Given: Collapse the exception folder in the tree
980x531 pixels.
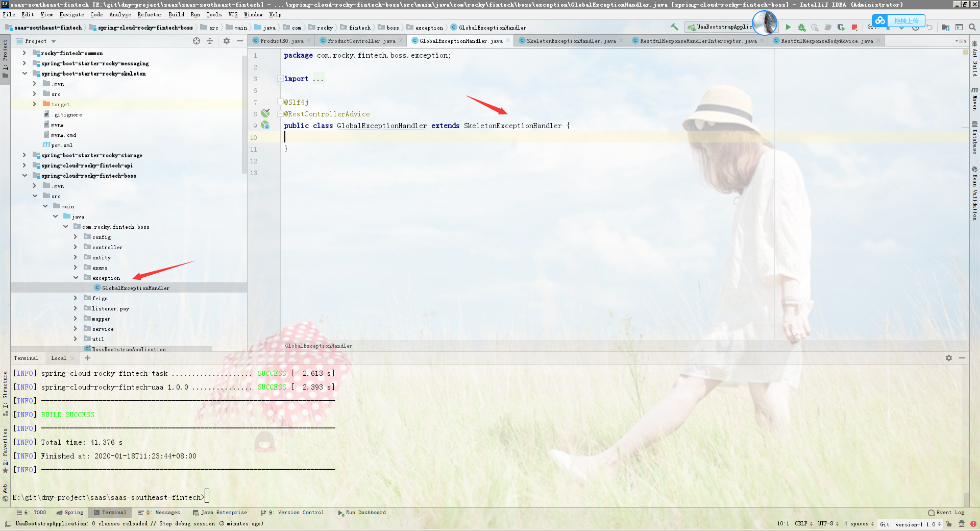Looking at the screenshot, I should point(76,278).
